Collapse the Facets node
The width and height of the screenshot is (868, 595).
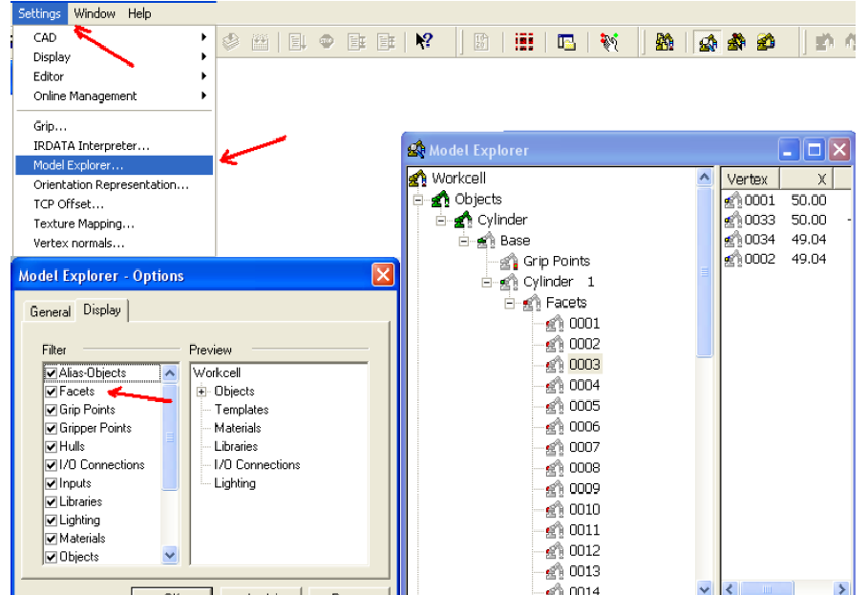509,304
